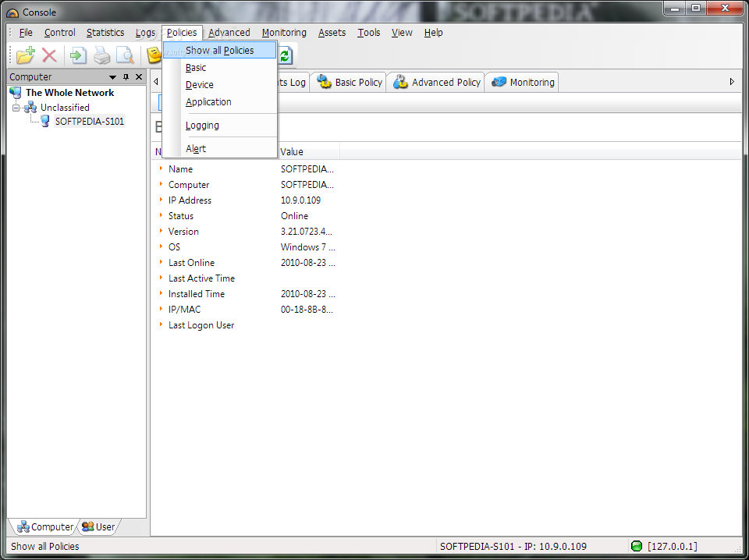Click the [127.0.0.1] status bar entry
The height and width of the screenshot is (560, 749).
tap(673, 546)
